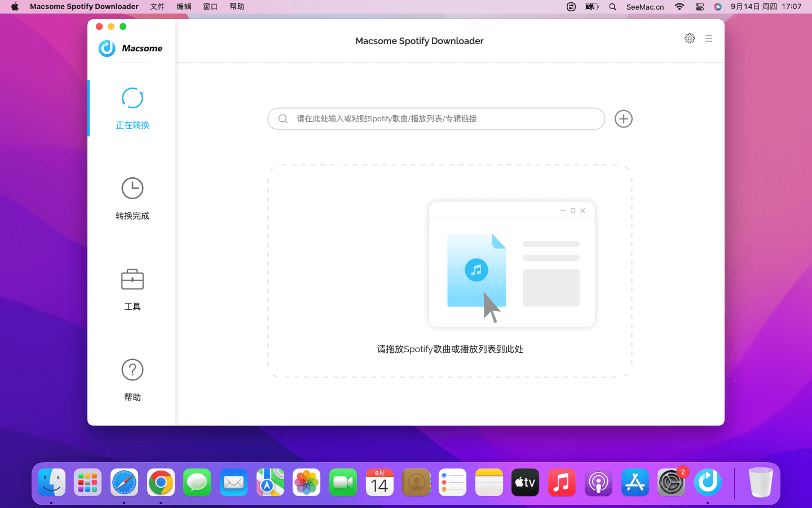The width and height of the screenshot is (812, 508).
Task: Open the Wi-Fi status menu
Action: (679, 7)
